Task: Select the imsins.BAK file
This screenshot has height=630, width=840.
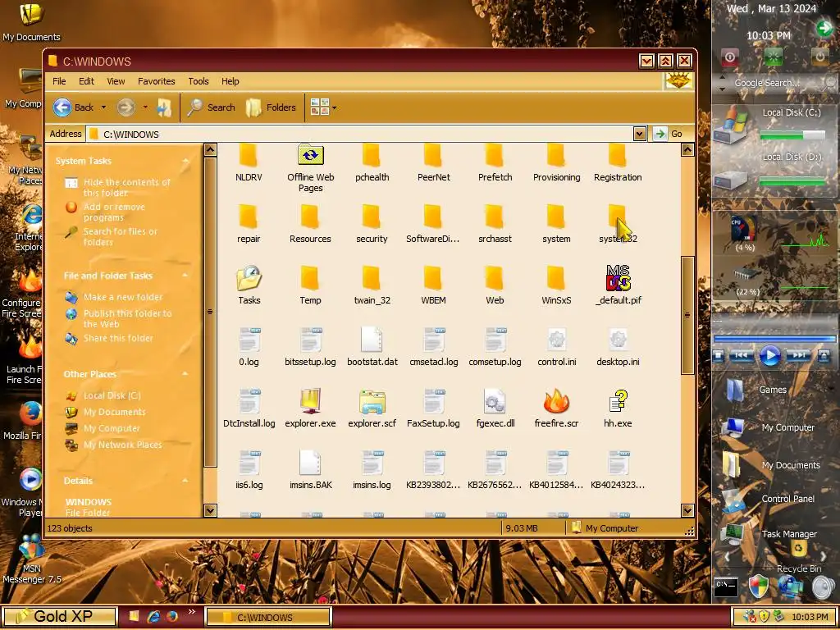Action: (x=310, y=470)
